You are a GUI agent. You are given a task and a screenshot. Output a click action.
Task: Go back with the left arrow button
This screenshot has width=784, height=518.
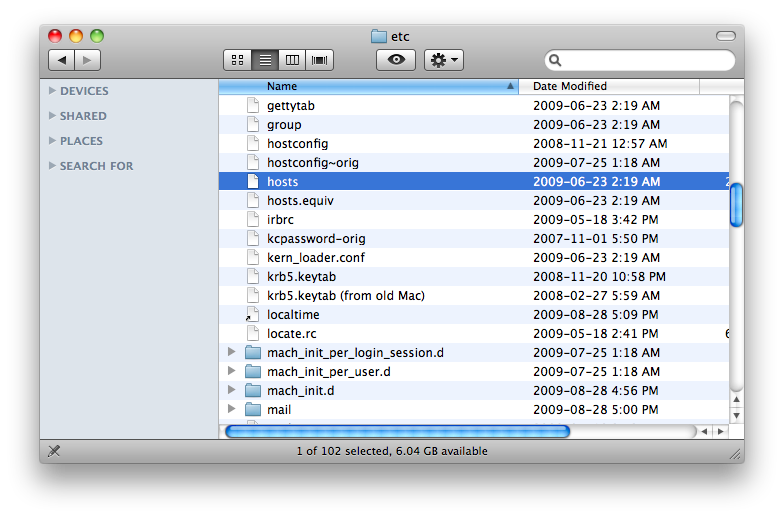pos(62,60)
